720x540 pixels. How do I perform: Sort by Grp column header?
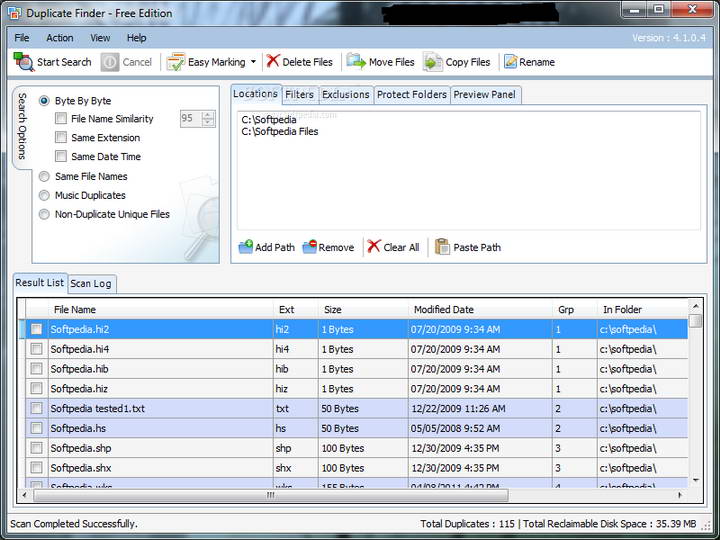575,309
